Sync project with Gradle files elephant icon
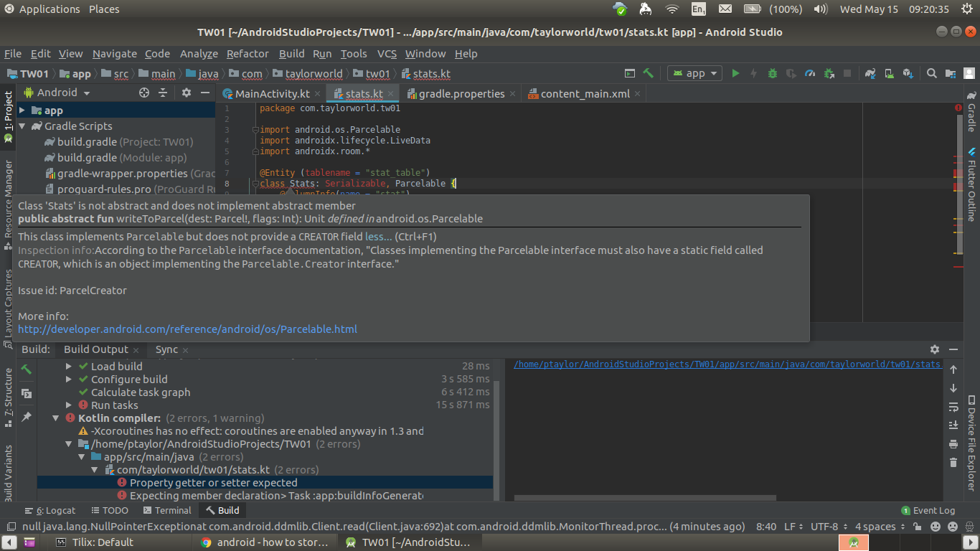The width and height of the screenshot is (980, 551). pyautogui.click(x=870, y=73)
